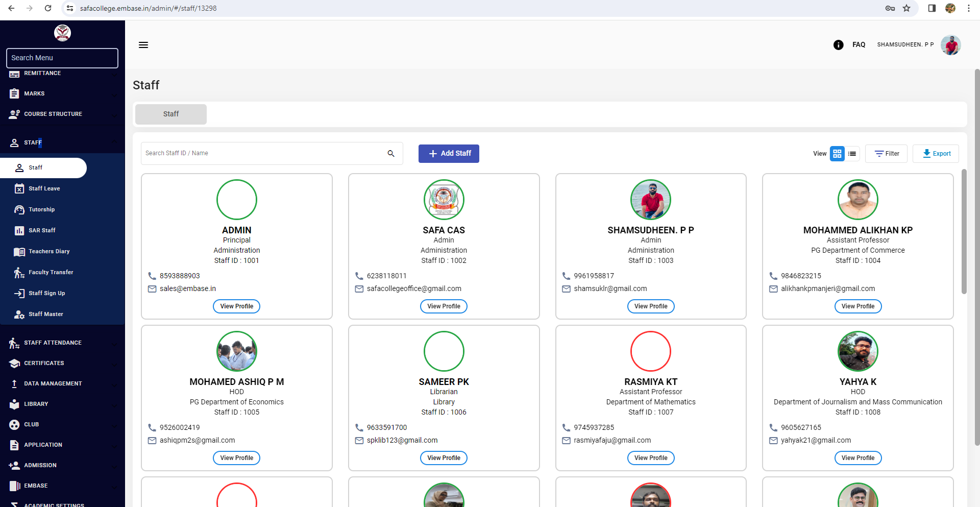Click MOHAMED ASHIQ P M profile photo

pyautogui.click(x=237, y=351)
